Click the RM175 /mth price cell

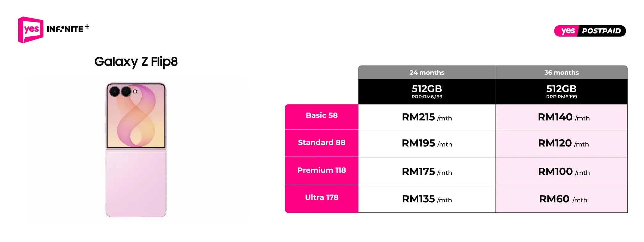[x=427, y=171]
